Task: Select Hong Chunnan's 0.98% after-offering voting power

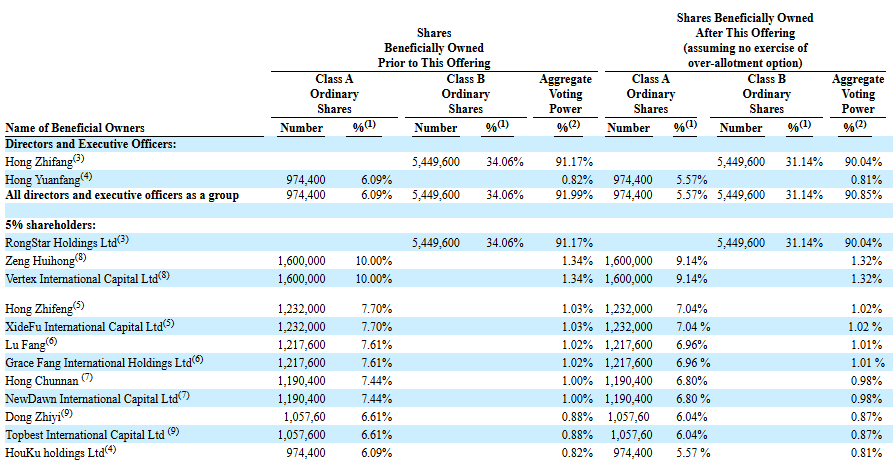Action: click(866, 381)
